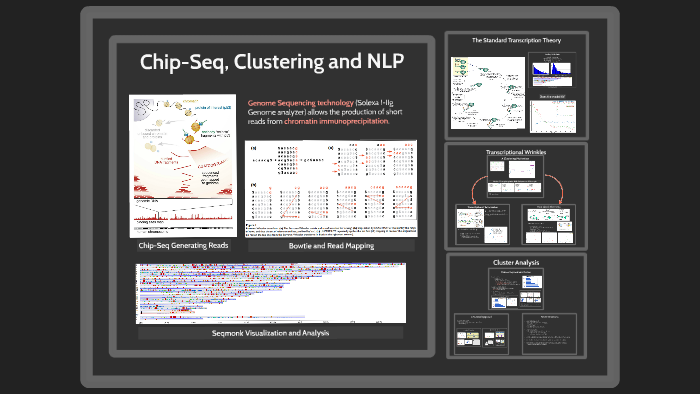
Task: Zoom into the 'Transcriptional Wrinkles' frame title
Action: click(516, 152)
